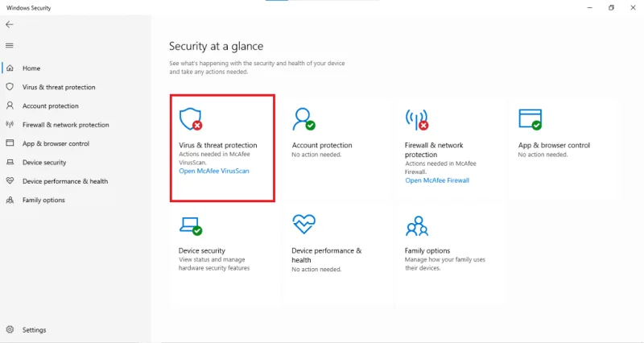Open the Family options tile title
This screenshot has height=343, width=644.
(427, 250)
